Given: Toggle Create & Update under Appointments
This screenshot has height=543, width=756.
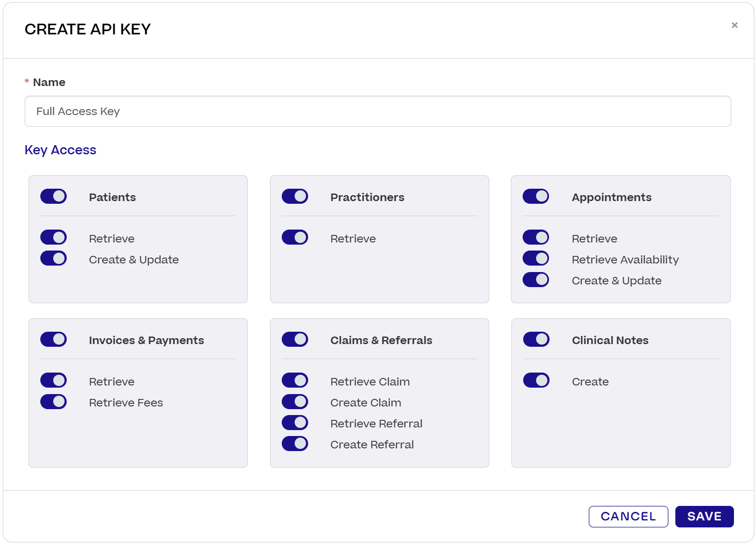Looking at the screenshot, I should pos(536,280).
